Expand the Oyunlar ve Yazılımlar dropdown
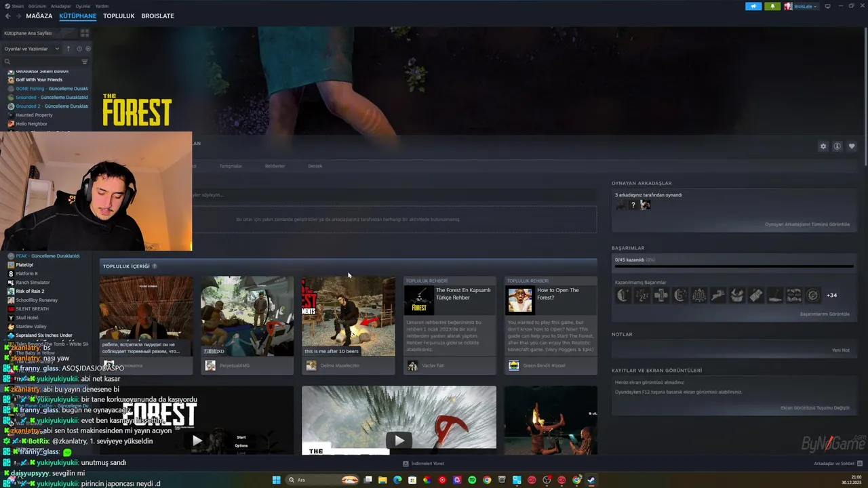Image resolution: width=868 pixels, height=488 pixels. pyautogui.click(x=31, y=49)
